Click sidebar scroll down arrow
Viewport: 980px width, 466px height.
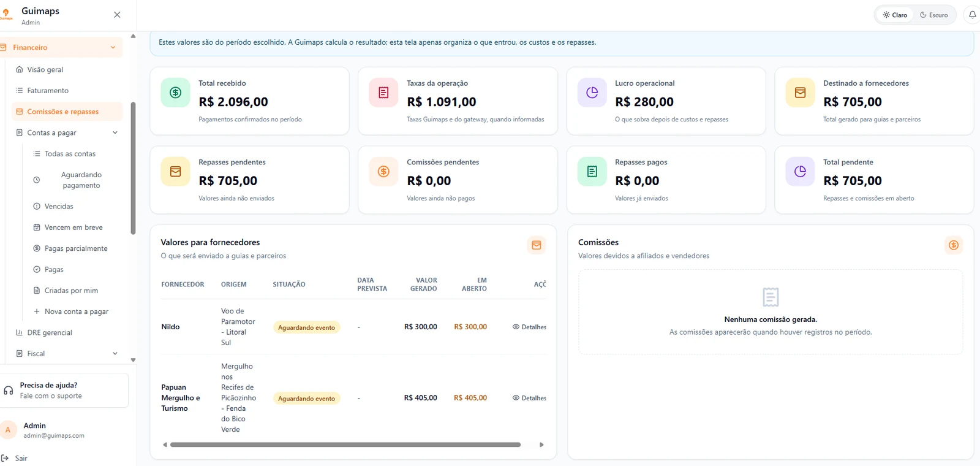pyautogui.click(x=133, y=361)
